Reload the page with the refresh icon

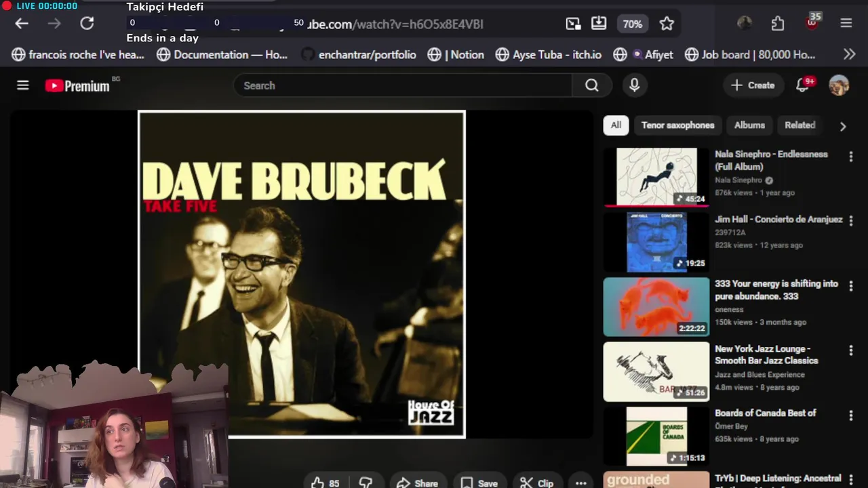pyautogui.click(x=87, y=24)
